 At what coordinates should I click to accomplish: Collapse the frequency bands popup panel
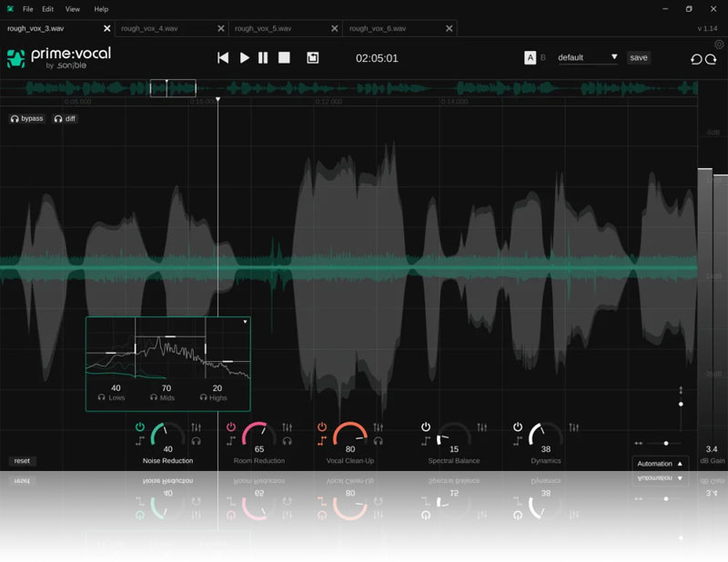(x=245, y=322)
